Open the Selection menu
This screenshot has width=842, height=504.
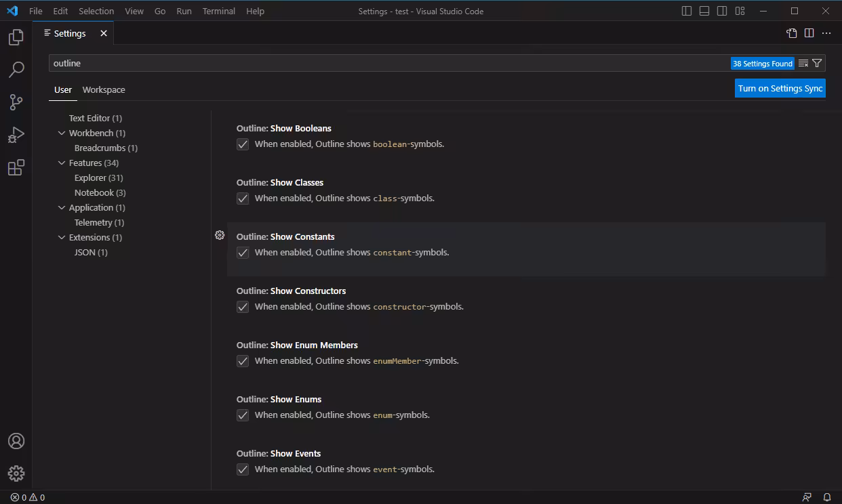pos(96,11)
